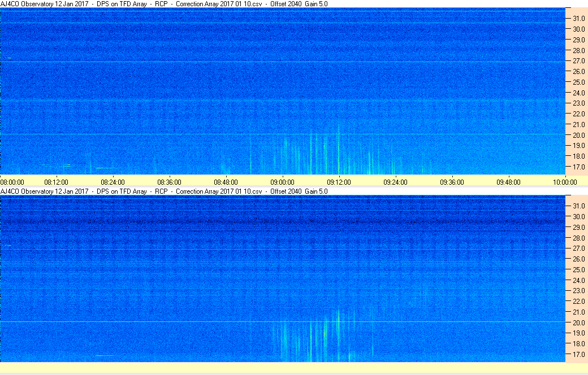Select 25.0 frequency label on lower spectrogram

click(x=578, y=270)
